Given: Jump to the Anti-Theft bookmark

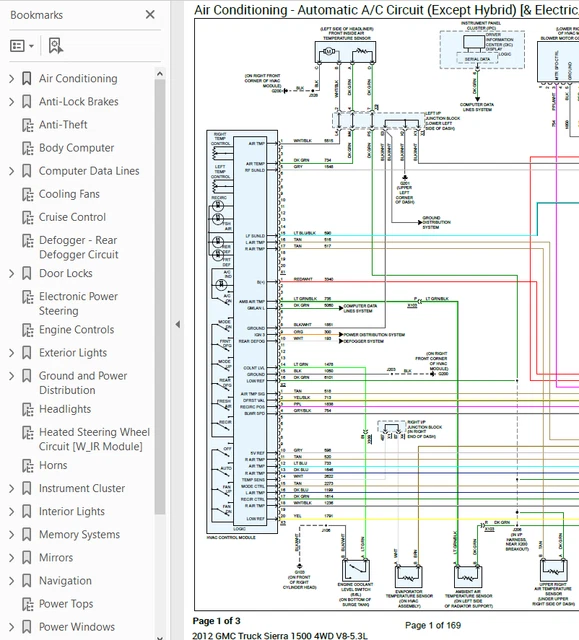Looking at the screenshot, I should tap(63, 125).
